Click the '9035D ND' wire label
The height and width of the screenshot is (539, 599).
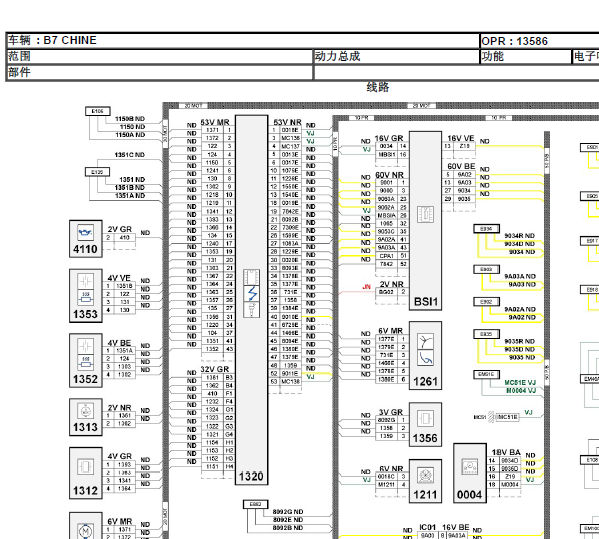(x=520, y=350)
